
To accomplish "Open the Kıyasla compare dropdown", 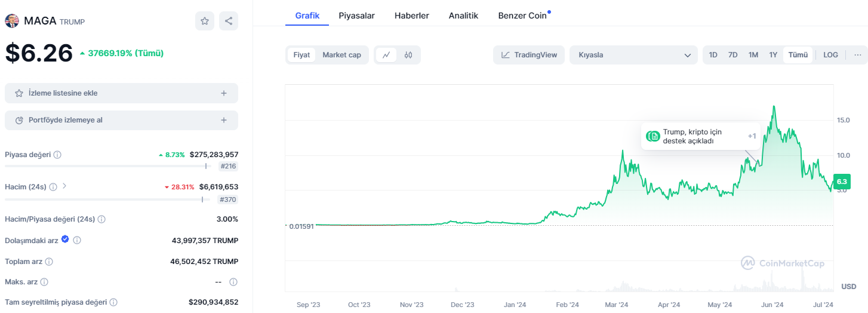I will [633, 55].
